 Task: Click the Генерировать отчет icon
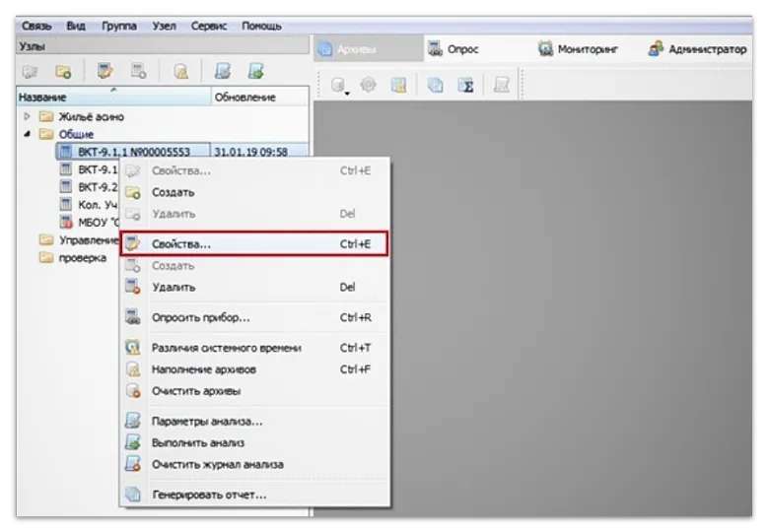(133, 495)
